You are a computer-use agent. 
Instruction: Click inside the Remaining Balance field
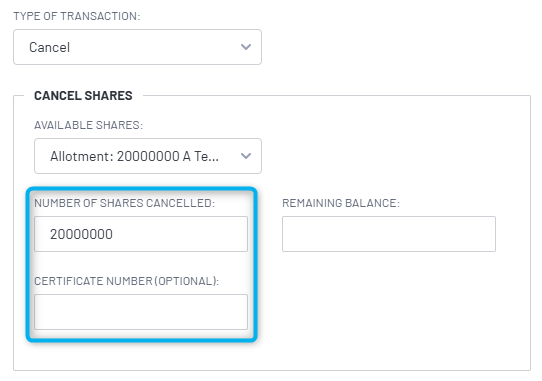389,234
